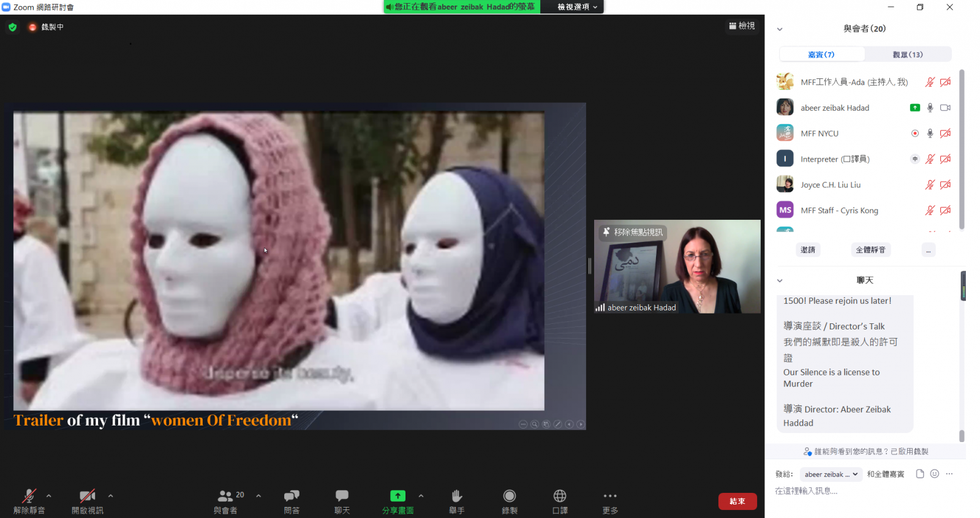
Task: Turn on camera with 開啟視訊 button
Action: pyautogui.click(x=87, y=497)
